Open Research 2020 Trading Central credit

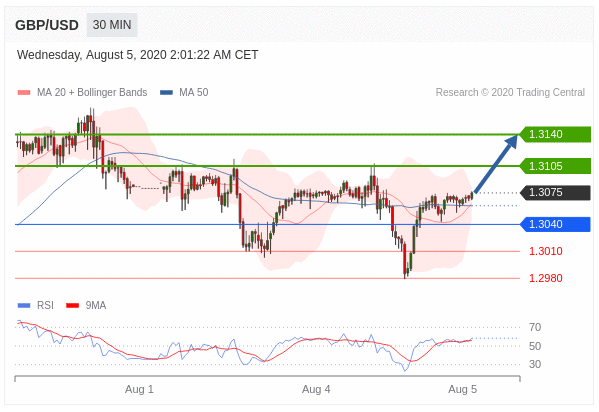tap(510, 92)
